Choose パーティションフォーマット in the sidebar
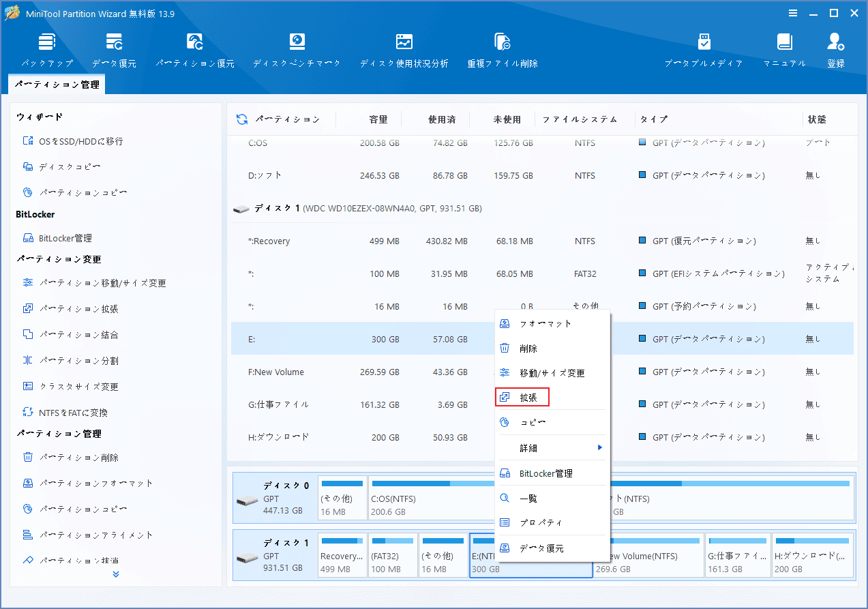This screenshot has height=609, width=868. point(88,484)
